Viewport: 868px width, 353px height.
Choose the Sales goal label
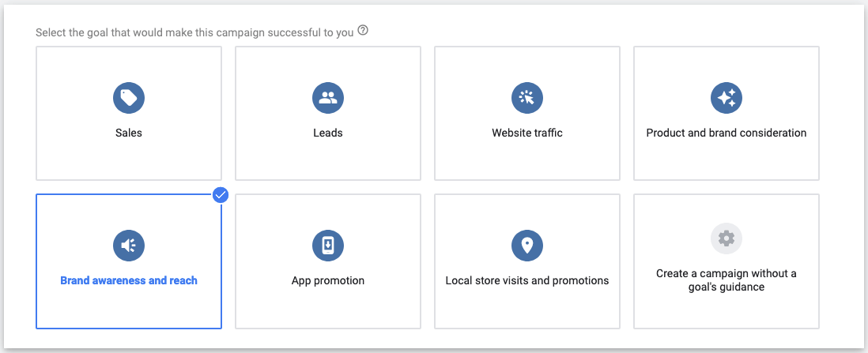pyautogui.click(x=129, y=133)
